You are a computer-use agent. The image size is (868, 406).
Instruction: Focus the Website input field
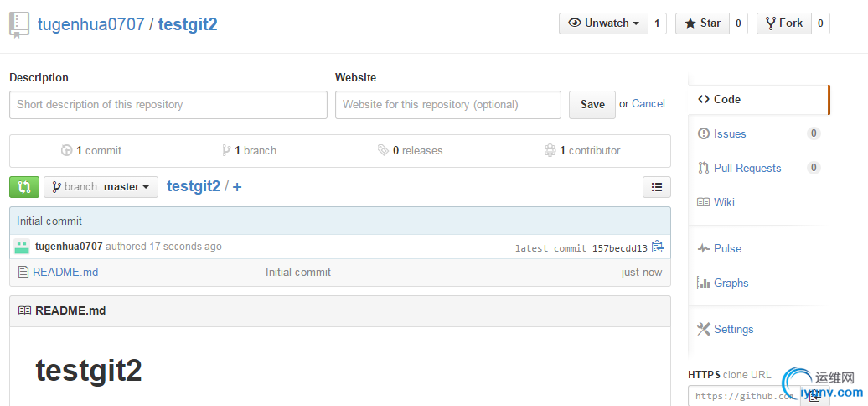coord(448,104)
